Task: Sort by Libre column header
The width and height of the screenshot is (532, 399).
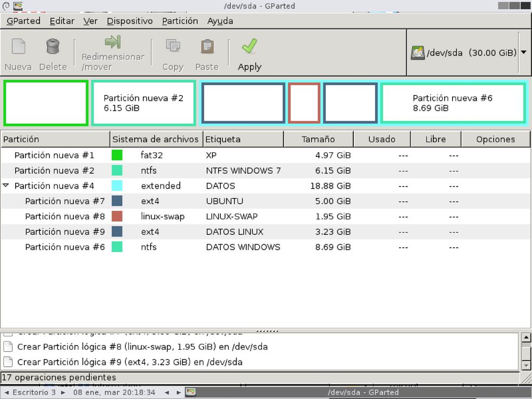Action: point(436,139)
